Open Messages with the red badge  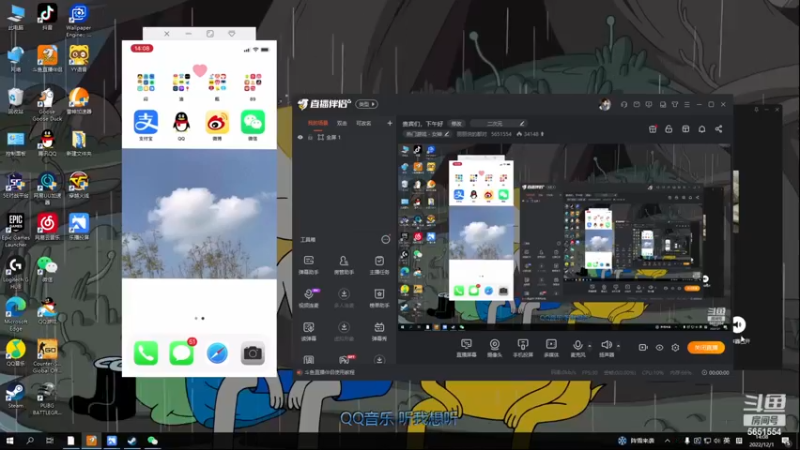(x=182, y=353)
